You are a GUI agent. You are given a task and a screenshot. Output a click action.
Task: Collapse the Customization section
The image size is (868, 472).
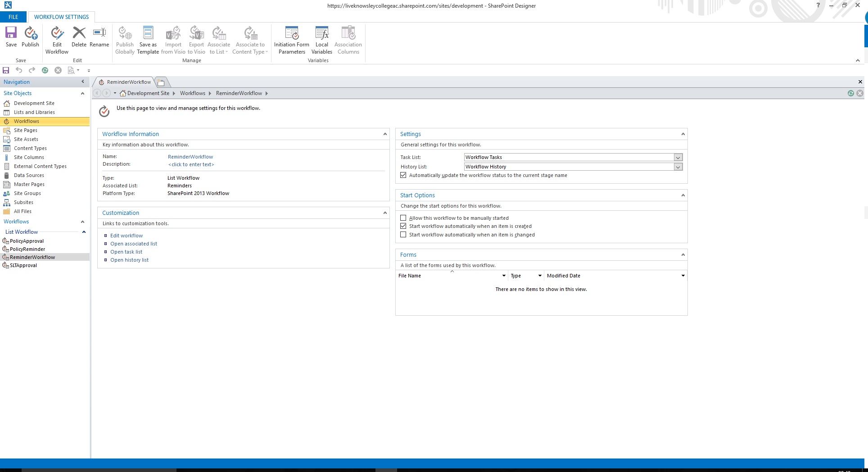pyautogui.click(x=385, y=213)
